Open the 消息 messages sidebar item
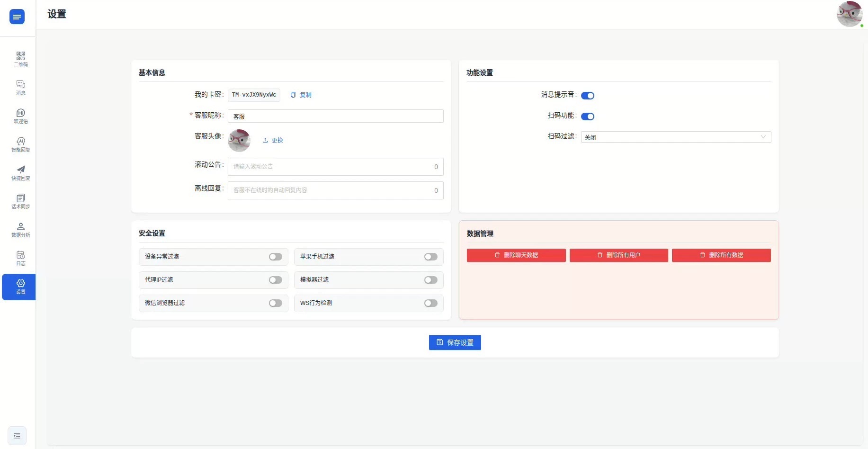868x449 pixels. (x=20, y=88)
